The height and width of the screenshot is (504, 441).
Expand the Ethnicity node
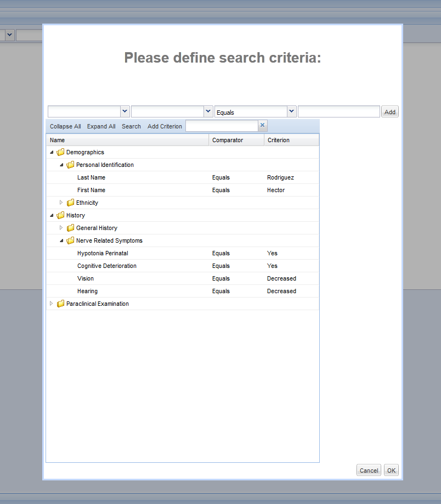61,203
